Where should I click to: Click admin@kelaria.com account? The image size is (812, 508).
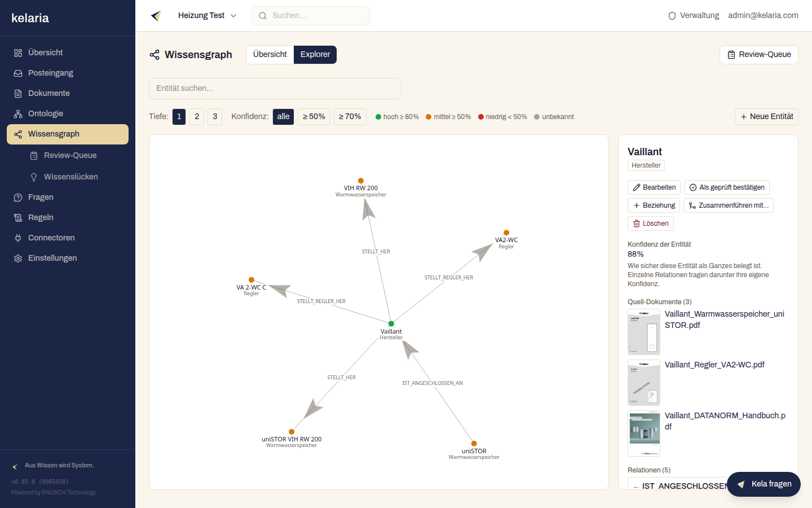point(763,16)
